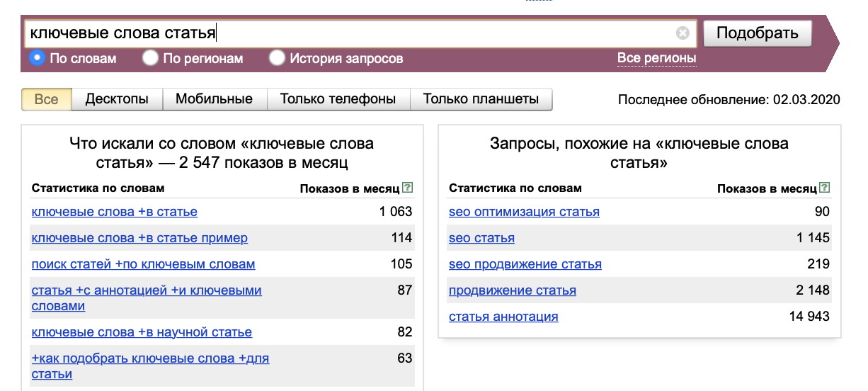Open "ключевые слова +в статье" query link
Image resolution: width=868 pixels, height=391 pixels.
115,212
